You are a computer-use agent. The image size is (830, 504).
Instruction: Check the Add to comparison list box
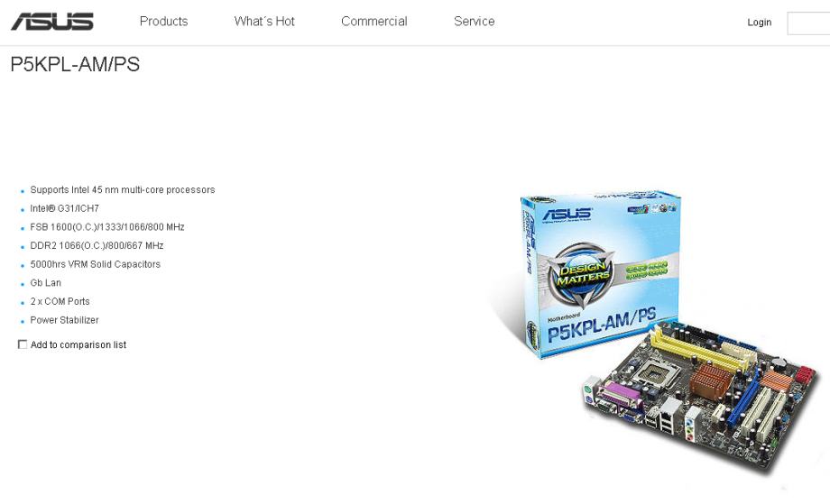click(x=23, y=344)
